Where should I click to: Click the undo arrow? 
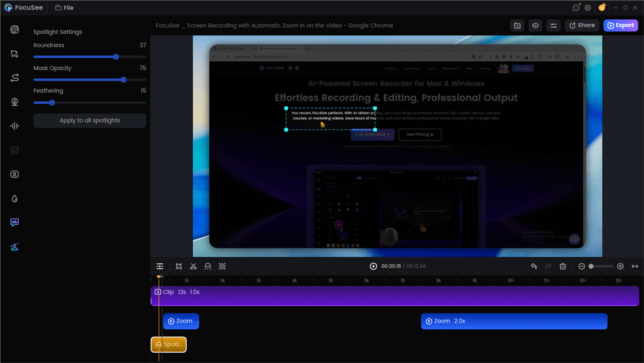click(534, 266)
